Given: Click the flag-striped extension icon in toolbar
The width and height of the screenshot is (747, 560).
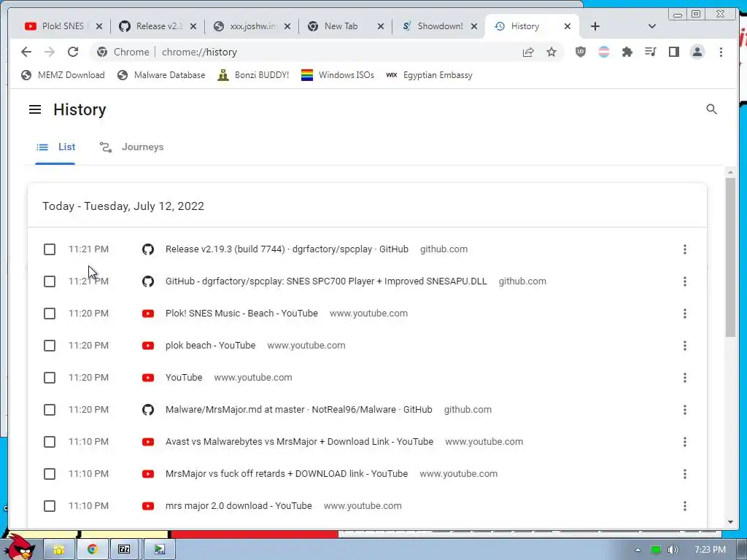Looking at the screenshot, I should pos(603,52).
